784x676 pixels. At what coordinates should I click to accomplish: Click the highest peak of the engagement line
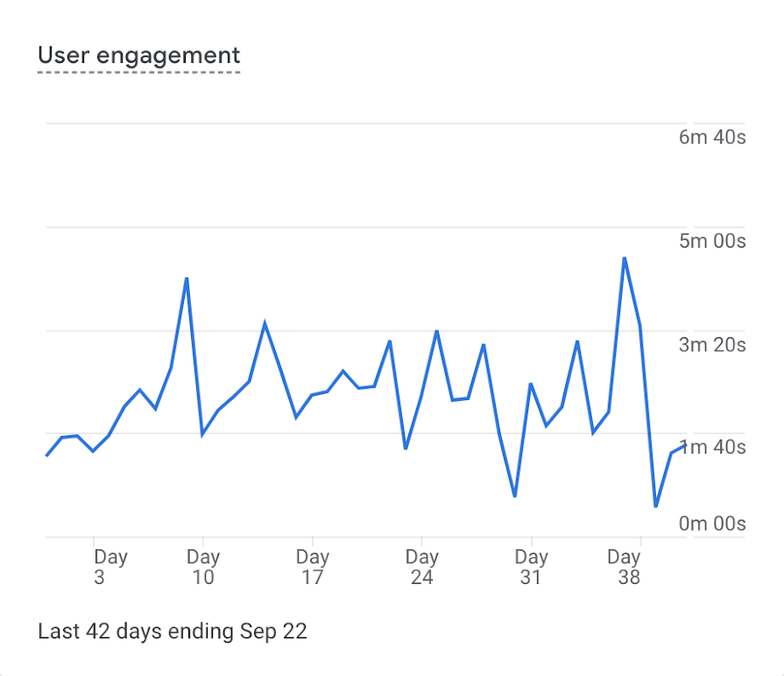tap(625, 258)
